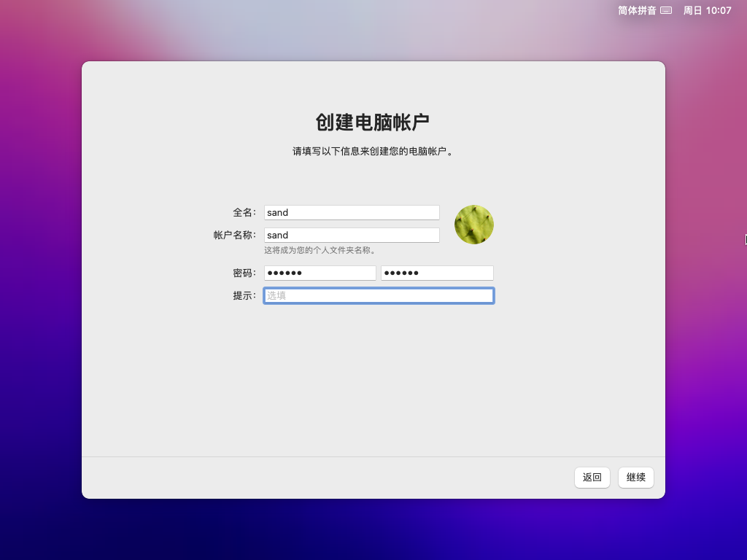The width and height of the screenshot is (747, 560).
Task: Open the 简体拼音 input method menu
Action: click(637, 11)
